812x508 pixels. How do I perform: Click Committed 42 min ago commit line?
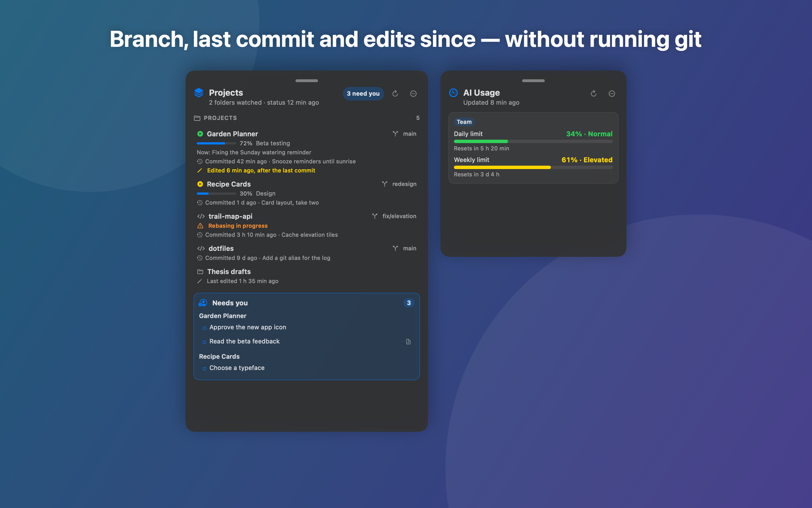pos(280,161)
